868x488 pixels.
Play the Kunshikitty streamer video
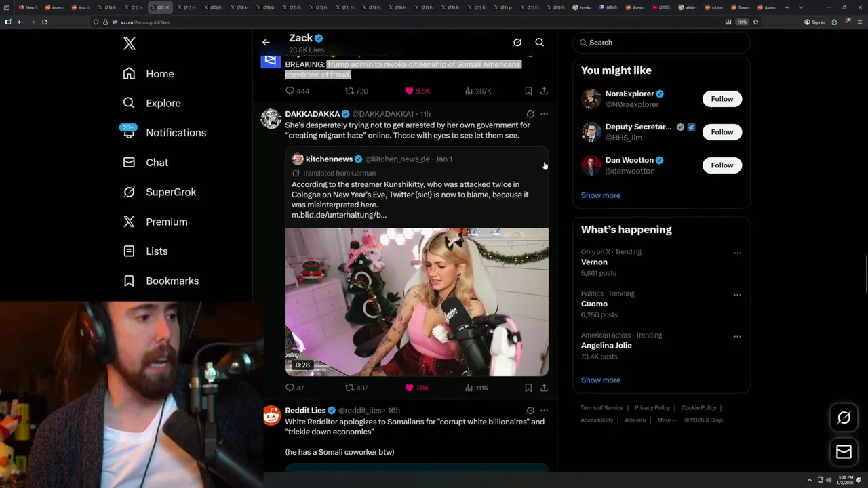coord(417,302)
